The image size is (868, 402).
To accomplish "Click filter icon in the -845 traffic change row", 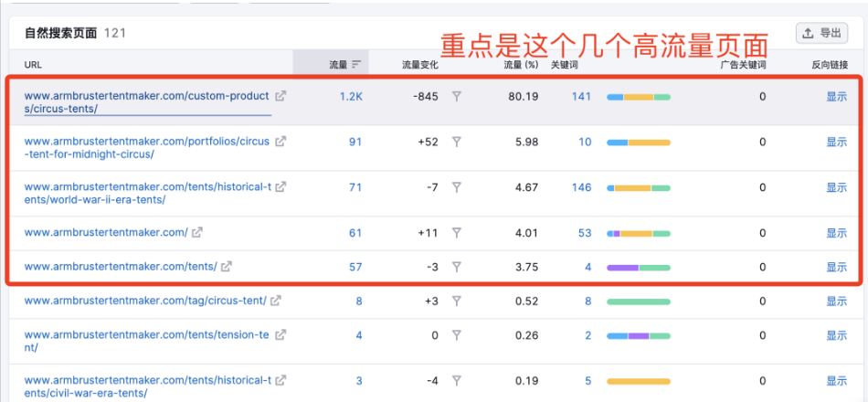I will click(457, 96).
